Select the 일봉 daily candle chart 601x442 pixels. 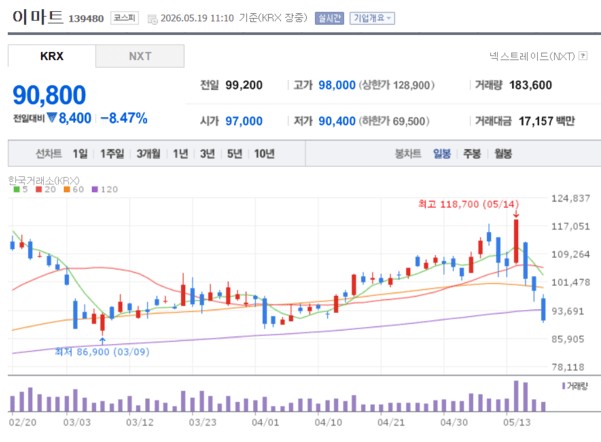442,154
